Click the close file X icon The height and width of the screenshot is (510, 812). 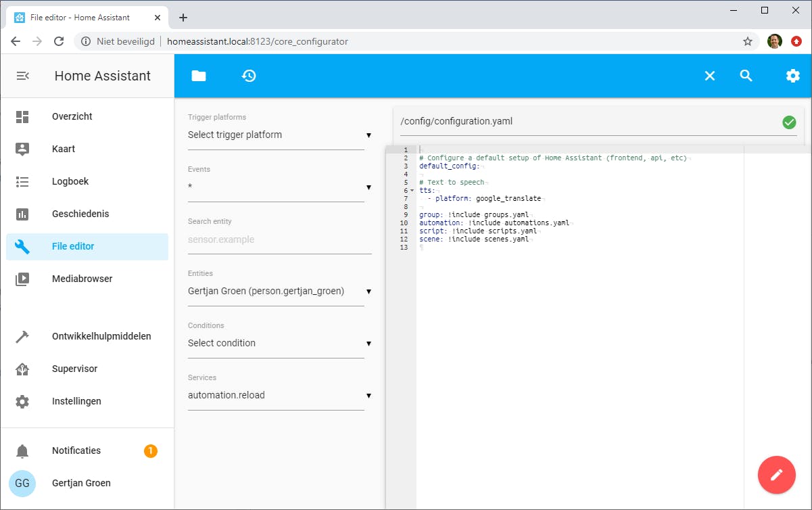click(x=709, y=76)
